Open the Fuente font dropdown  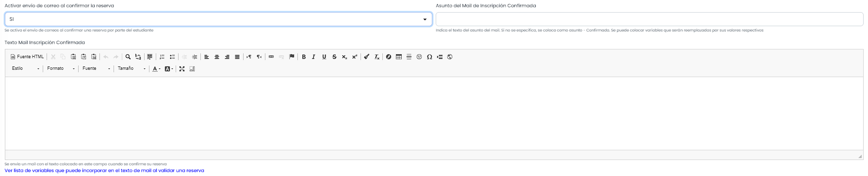pos(97,69)
